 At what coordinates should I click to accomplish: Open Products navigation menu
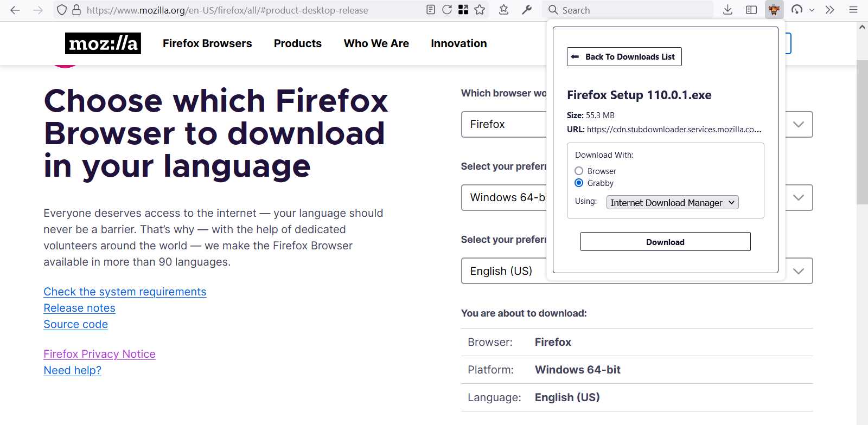tap(298, 43)
